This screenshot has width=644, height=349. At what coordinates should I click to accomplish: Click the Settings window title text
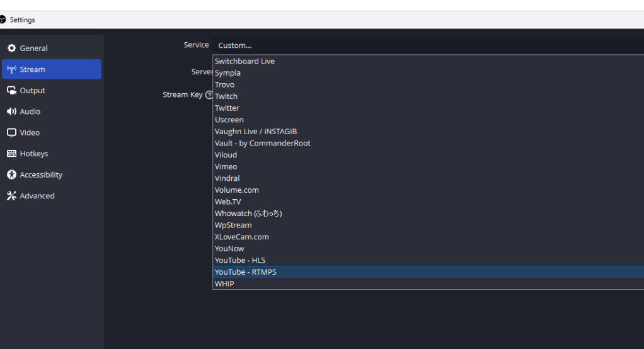tap(22, 20)
